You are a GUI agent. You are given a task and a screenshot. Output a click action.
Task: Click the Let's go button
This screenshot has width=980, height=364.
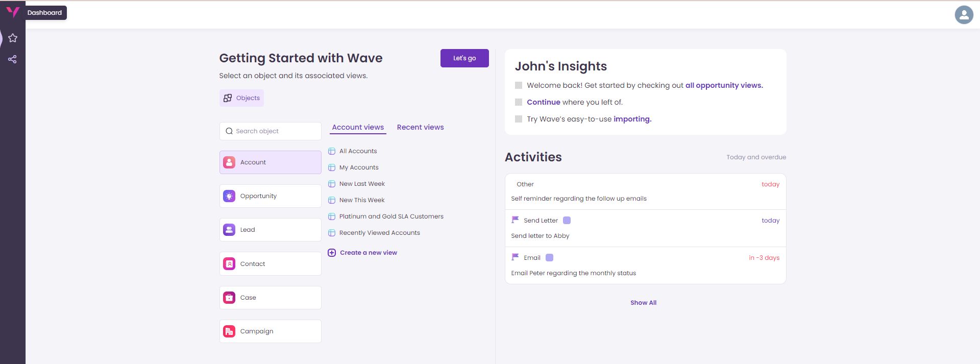coord(464,58)
